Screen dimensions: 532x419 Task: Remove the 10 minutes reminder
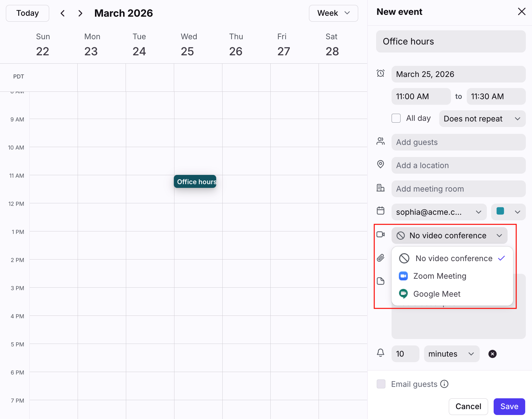click(492, 354)
